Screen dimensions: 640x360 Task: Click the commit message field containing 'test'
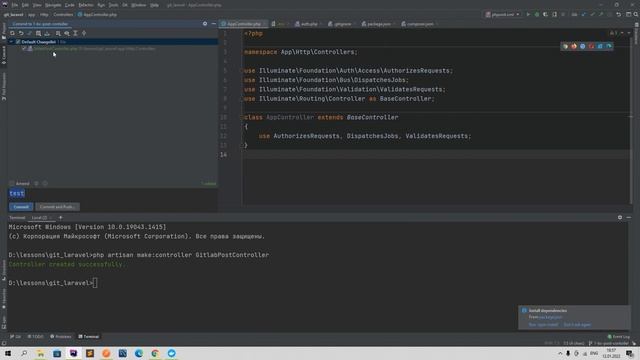tap(113, 194)
